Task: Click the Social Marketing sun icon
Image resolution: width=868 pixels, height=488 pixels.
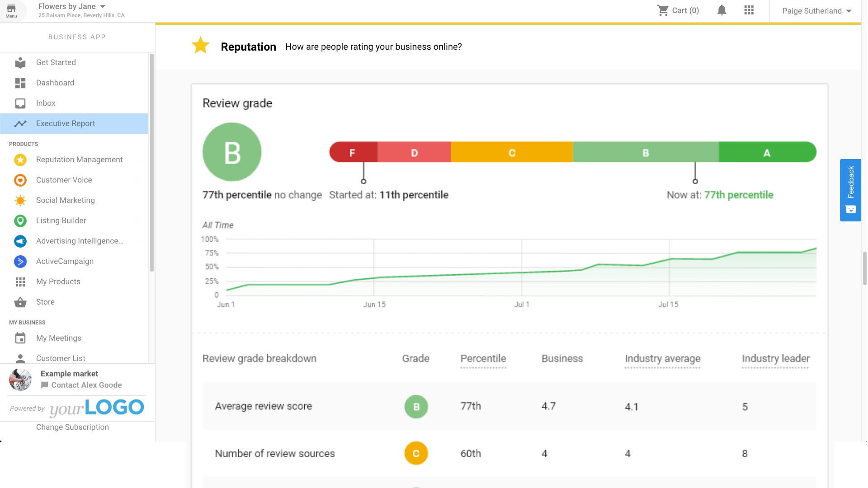Action: (20, 201)
